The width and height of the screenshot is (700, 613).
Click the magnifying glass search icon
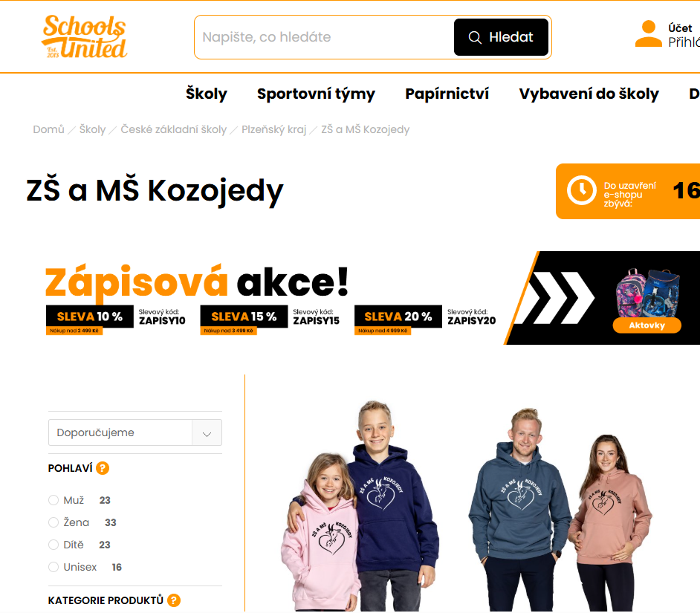475,37
